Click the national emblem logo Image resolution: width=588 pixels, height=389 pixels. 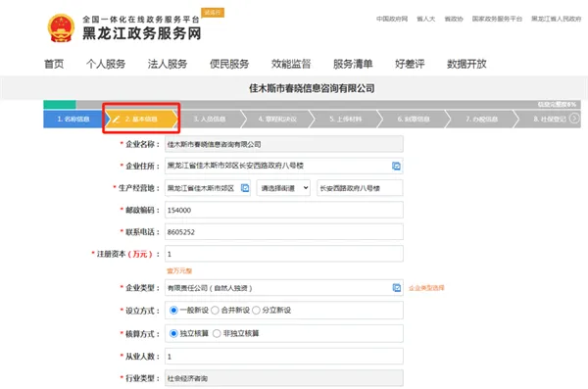pyautogui.click(x=61, y=28)
